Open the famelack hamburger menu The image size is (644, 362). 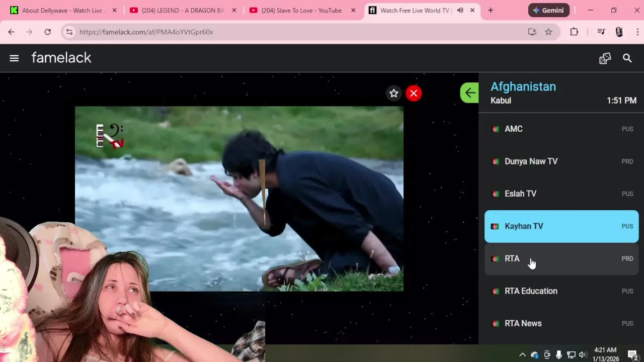tap(14, 58)
